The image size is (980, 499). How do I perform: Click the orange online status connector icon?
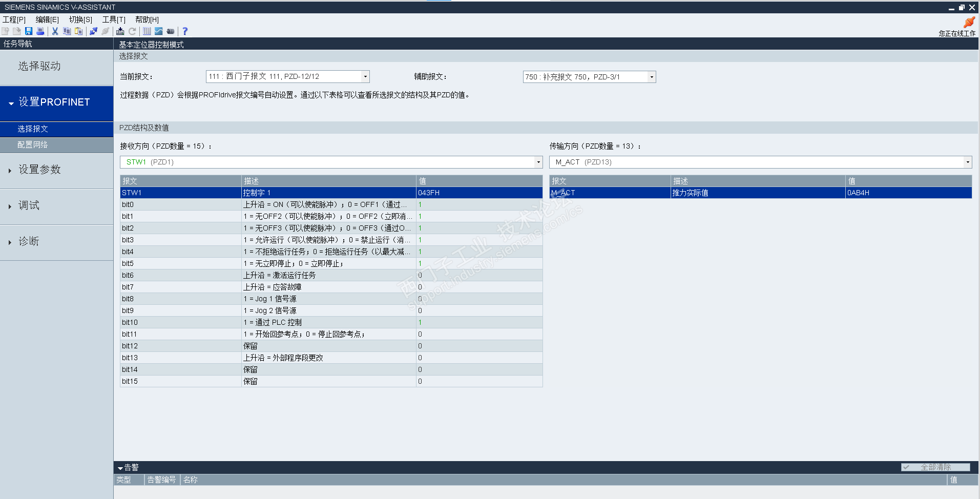point(969,22)
